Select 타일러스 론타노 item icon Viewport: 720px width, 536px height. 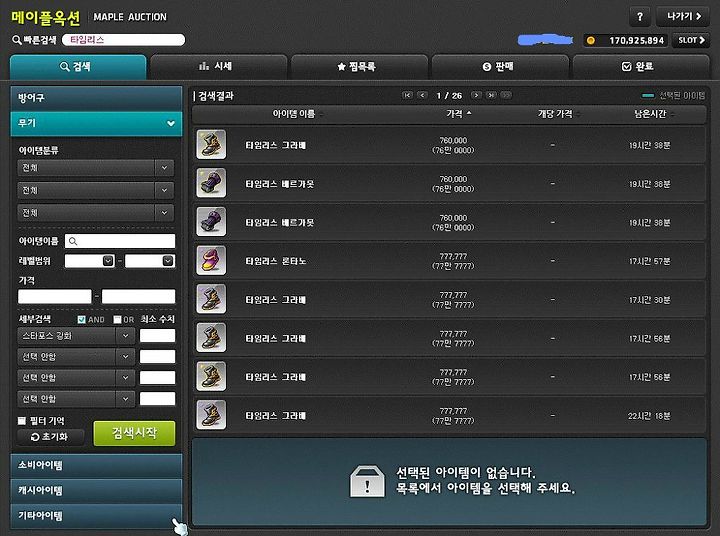point(211,260)
